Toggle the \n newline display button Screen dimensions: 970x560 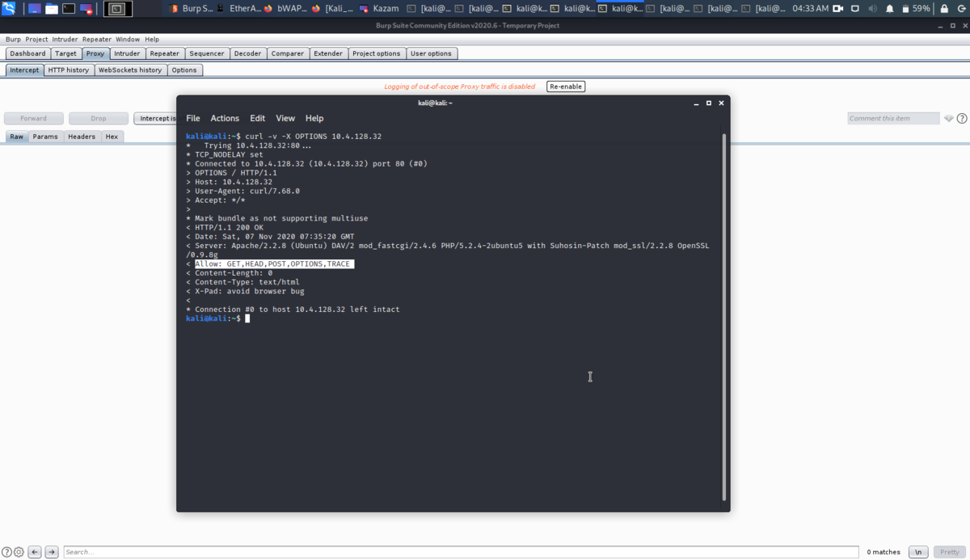tap(918, 552)
